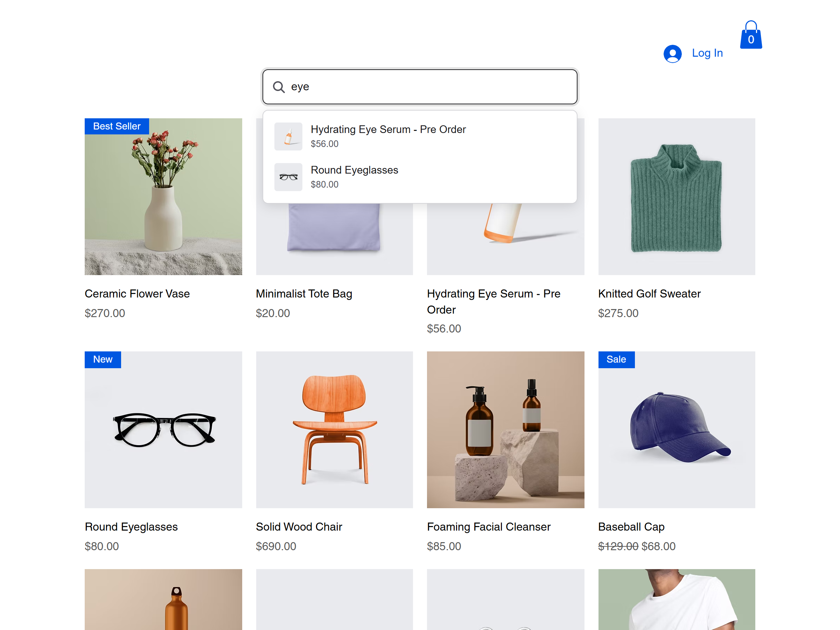Image resolution: width=840 pixels, height=630 pixels.
Task: Click the $80.00 price in search suggestions
Action: coord(324,184)
